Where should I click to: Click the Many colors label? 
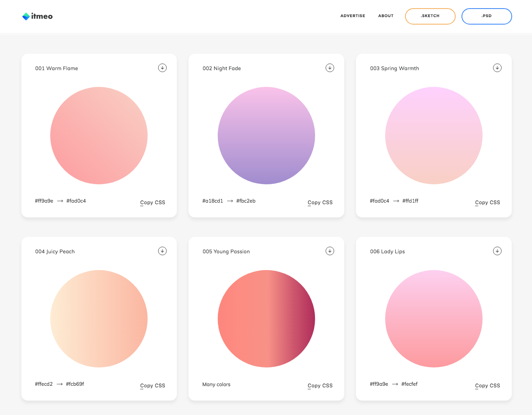pos(217,385)
